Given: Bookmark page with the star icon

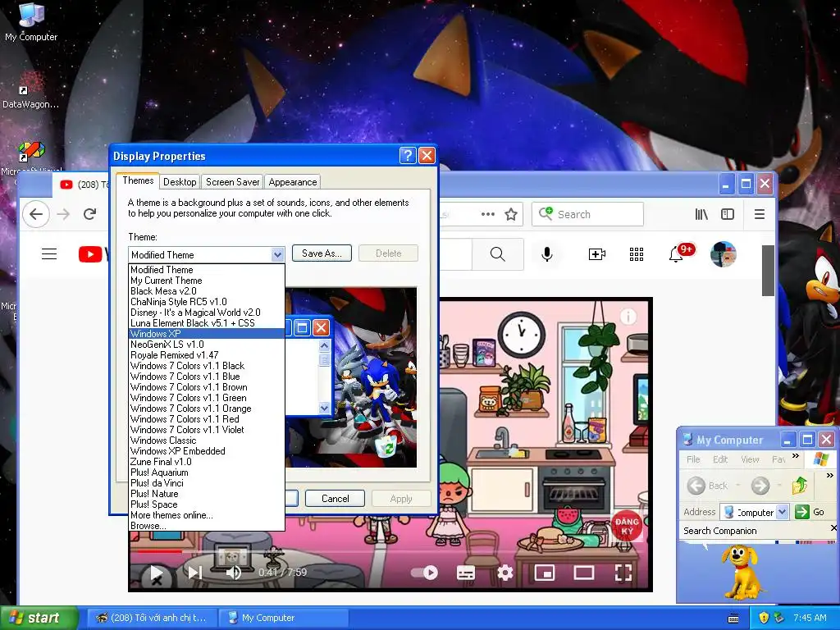Looking at the screenshot, I should [x=511, y=214].
